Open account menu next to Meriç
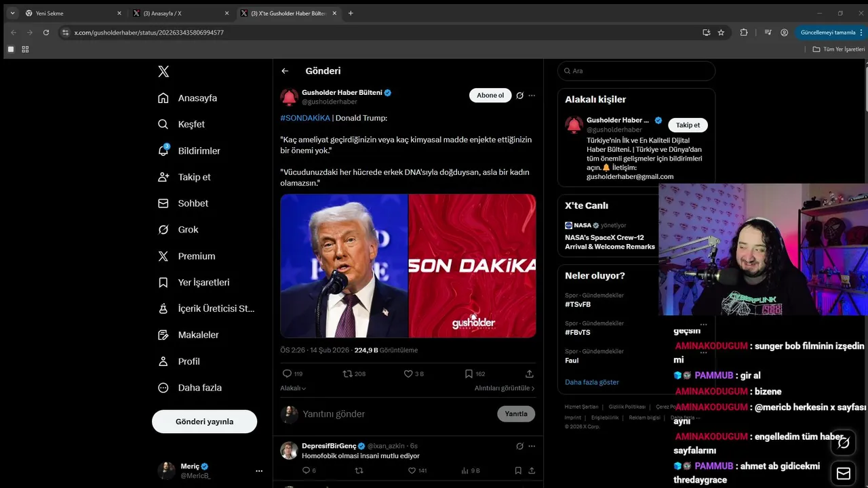This screenshot has width=868, height=488. tap(258, 470)
